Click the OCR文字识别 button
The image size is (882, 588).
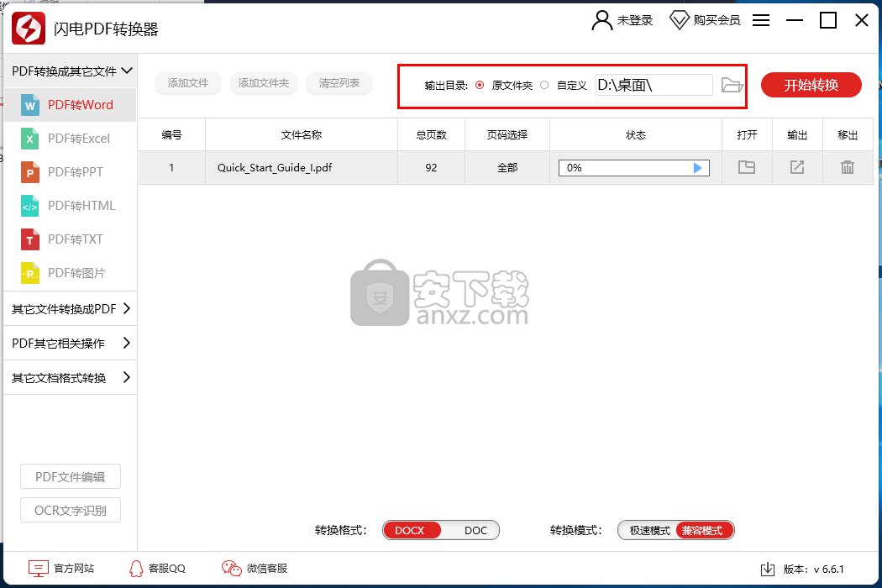(x=71, y=511)
